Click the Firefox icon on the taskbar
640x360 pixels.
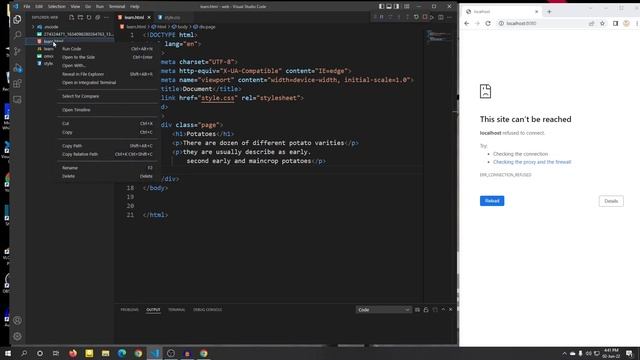(x=73, y=353)
